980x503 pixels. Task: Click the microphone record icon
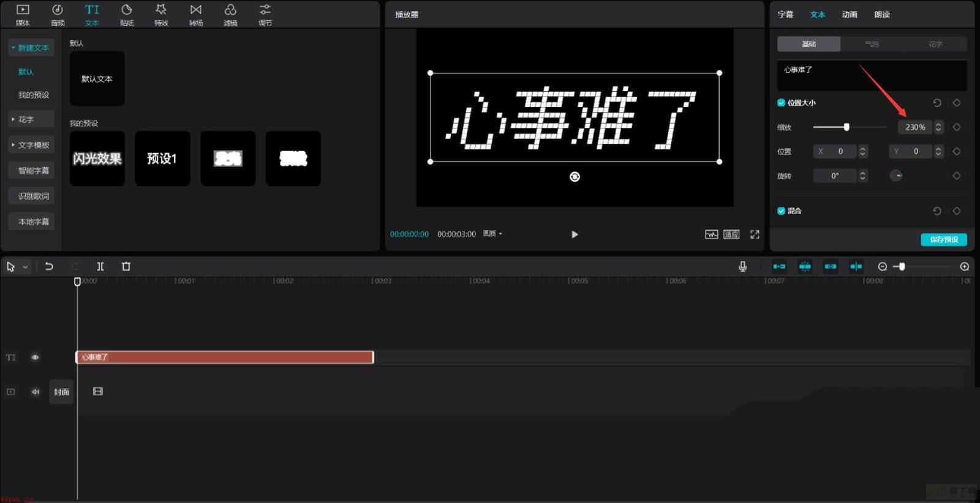[x=742, y=266]
